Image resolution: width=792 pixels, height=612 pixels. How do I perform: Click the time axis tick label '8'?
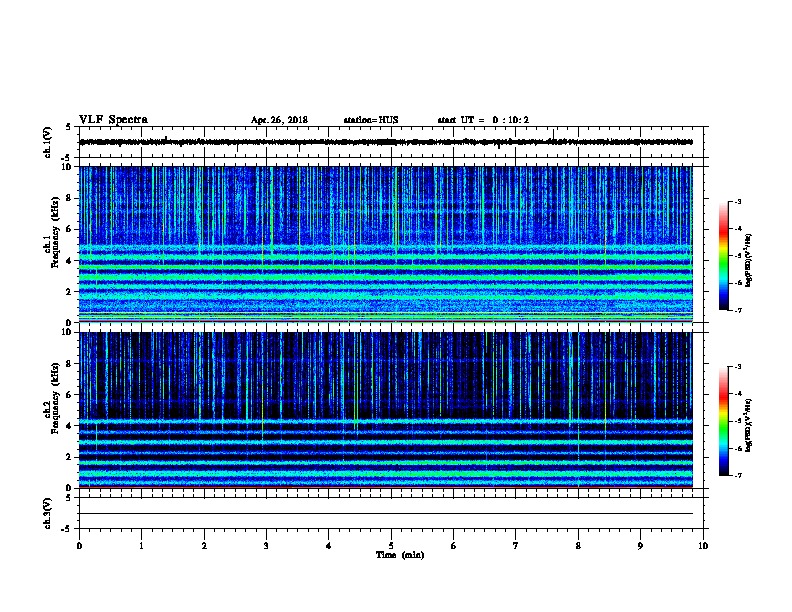coord(578,546)
